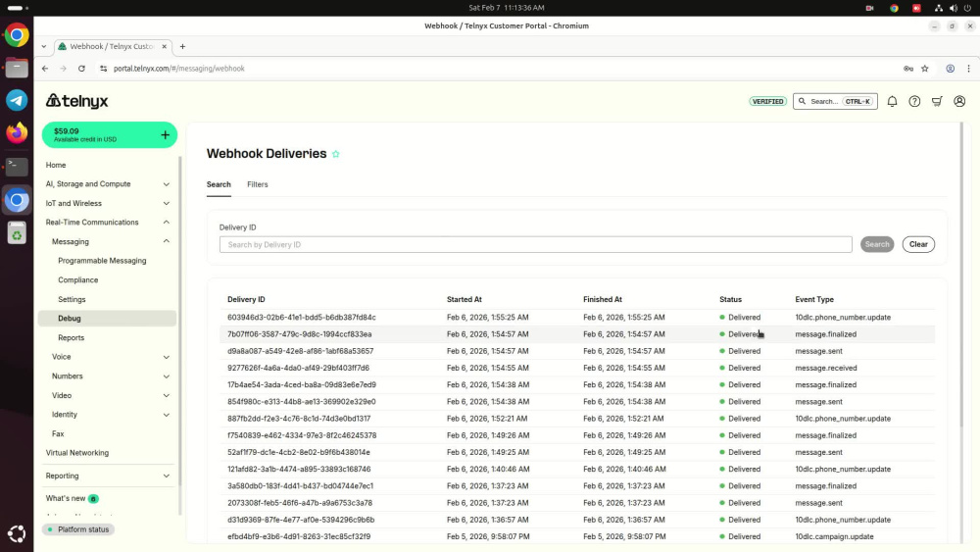Click the message.received event type cell
The height and width of the screenshot is (552, 980).
[x=825, y=368]
